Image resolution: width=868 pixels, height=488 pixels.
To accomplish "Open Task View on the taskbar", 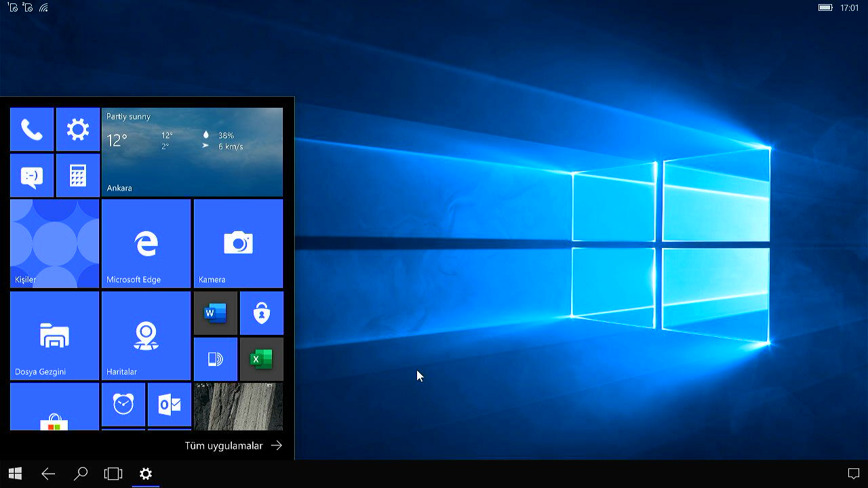I will click(113, 474).
